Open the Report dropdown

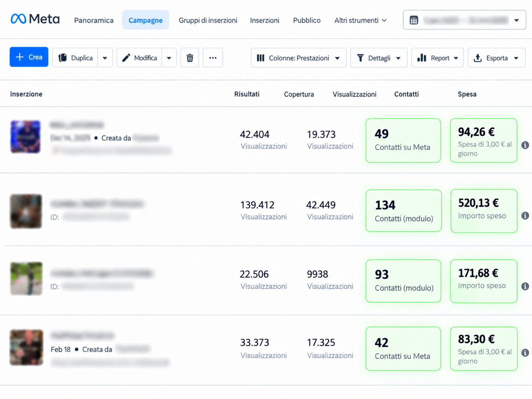pos(437,58)
